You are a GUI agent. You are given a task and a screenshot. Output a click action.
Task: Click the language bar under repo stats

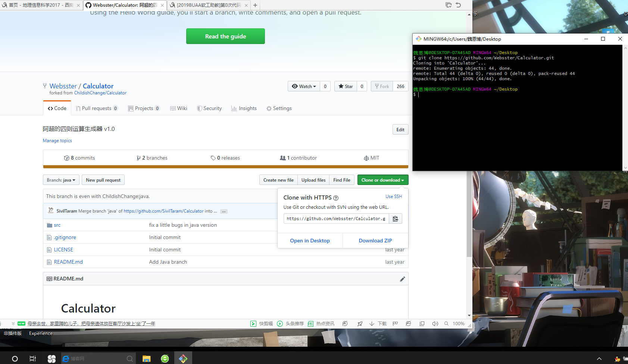(x=226, y=167)
